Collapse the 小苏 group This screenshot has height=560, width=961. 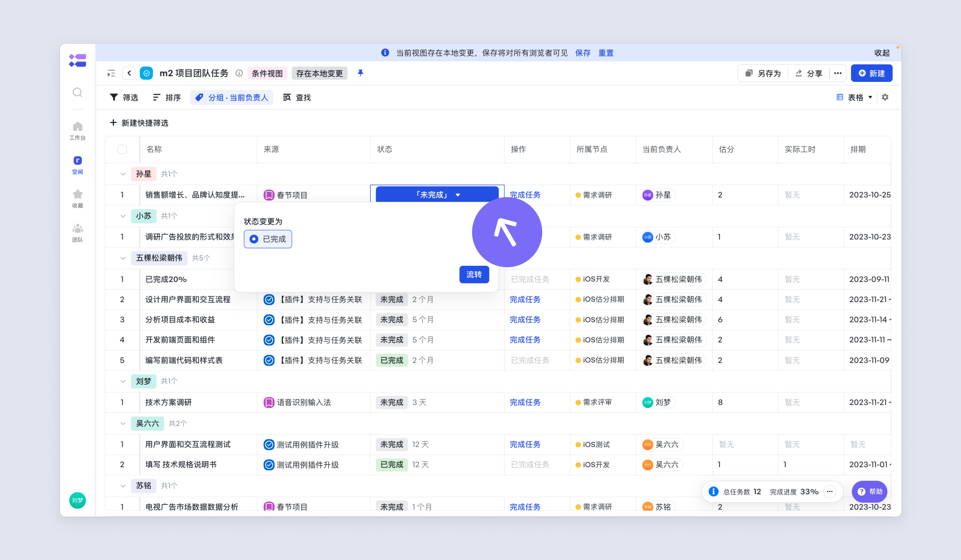point(123,216)
